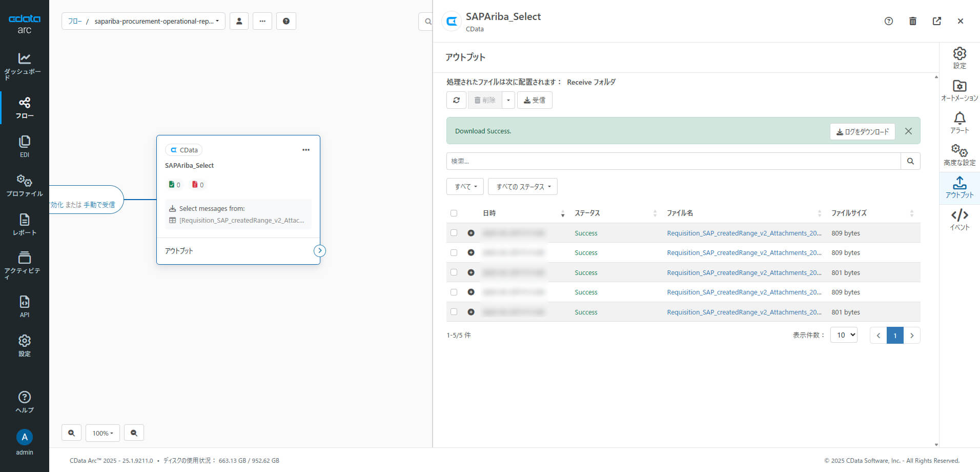Screen dimensions: 980x472
Task: Switch to the アウトプット tab
Action: (959, 188)
